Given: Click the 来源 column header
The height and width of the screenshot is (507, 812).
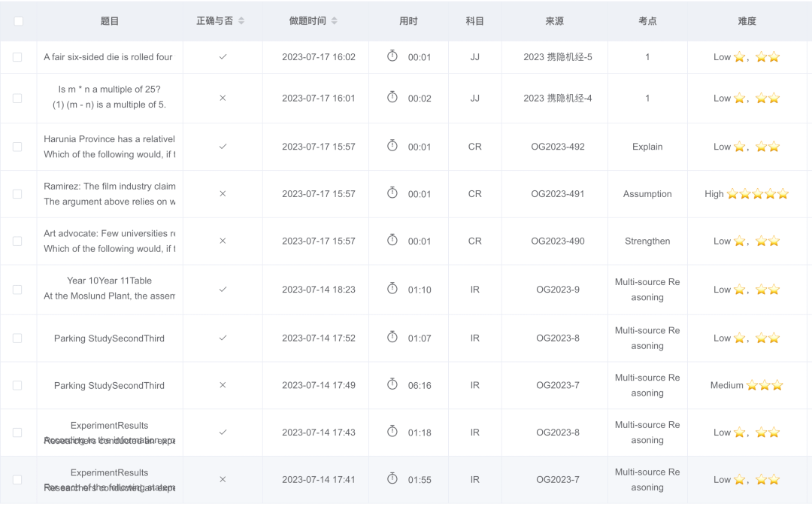Looking at the screenshot, I should [554, 21].
